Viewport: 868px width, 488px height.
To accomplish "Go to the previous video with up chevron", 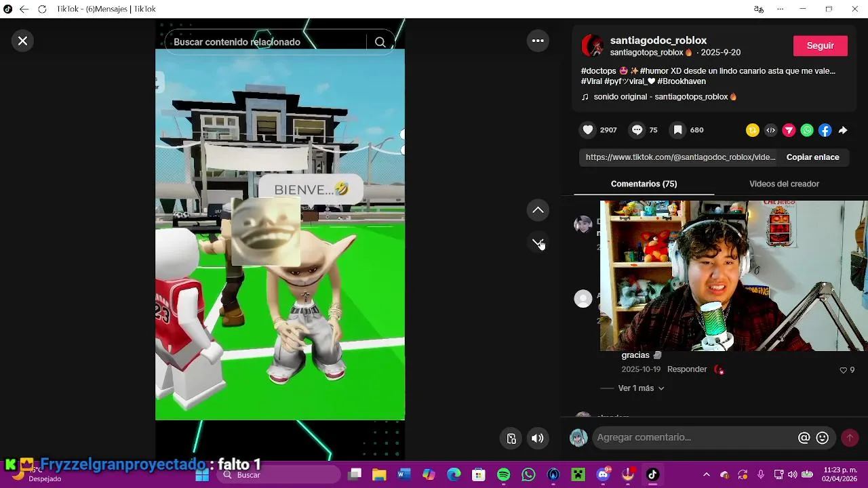I will [538, 210].
